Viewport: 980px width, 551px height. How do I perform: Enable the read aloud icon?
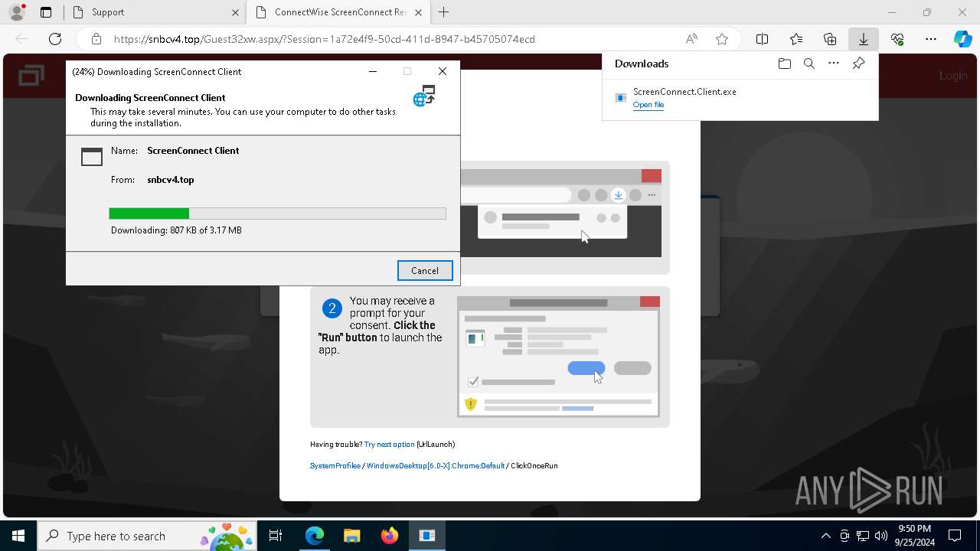(x=691, y=39)
